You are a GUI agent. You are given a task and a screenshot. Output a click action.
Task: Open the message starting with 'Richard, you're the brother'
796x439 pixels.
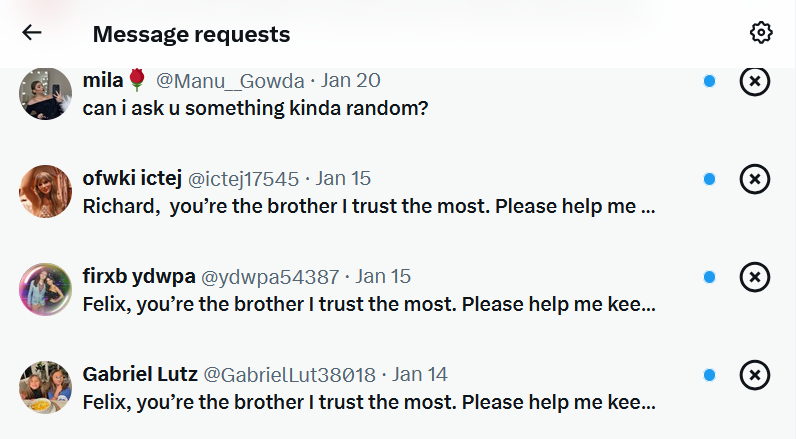[369, 207]
